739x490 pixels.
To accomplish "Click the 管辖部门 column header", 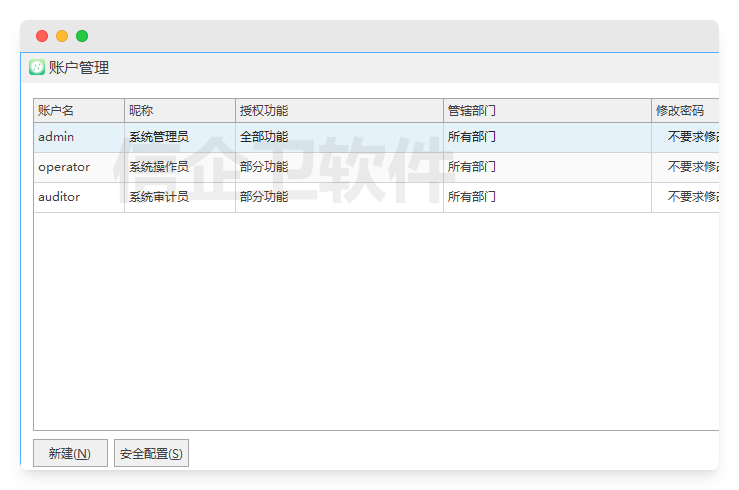I will pyautogui.click(x=546, y=110).
